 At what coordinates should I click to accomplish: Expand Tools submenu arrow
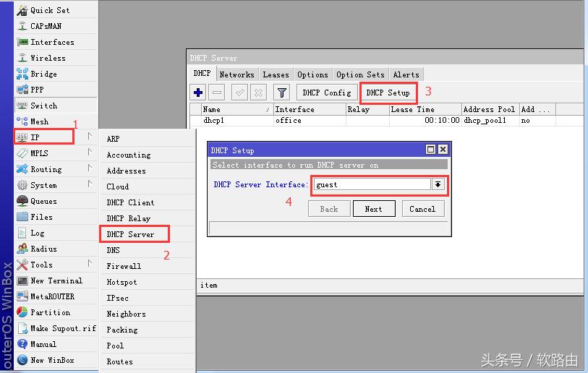click(90, 263)
